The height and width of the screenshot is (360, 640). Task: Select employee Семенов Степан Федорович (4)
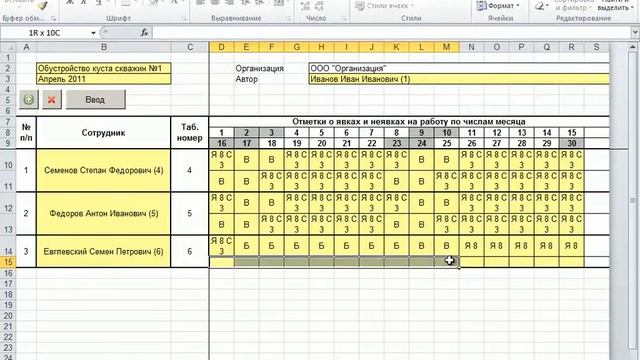pos(104,170)
